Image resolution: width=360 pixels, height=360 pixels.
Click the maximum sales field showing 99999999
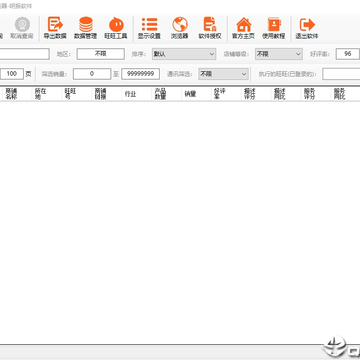pos(141,74)
